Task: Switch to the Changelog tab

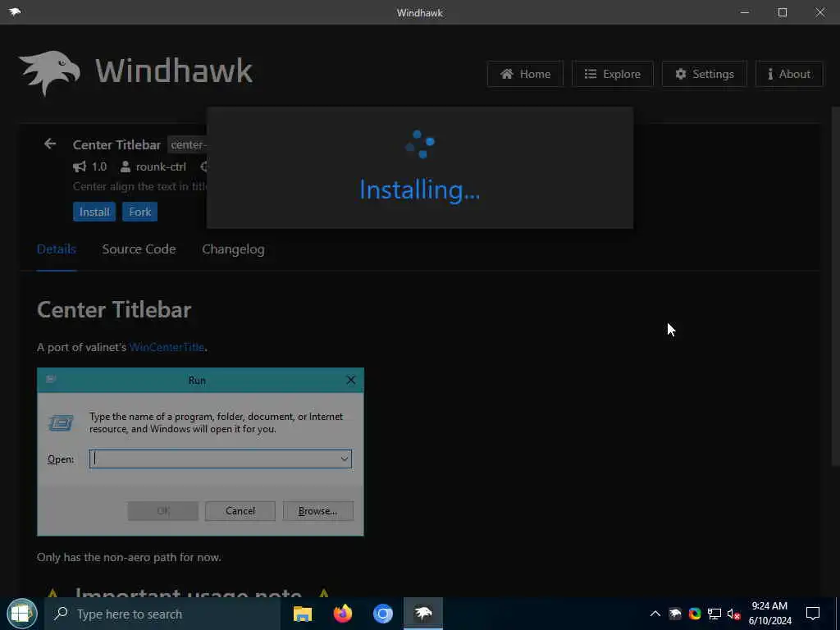Action: tap(233, 249)
